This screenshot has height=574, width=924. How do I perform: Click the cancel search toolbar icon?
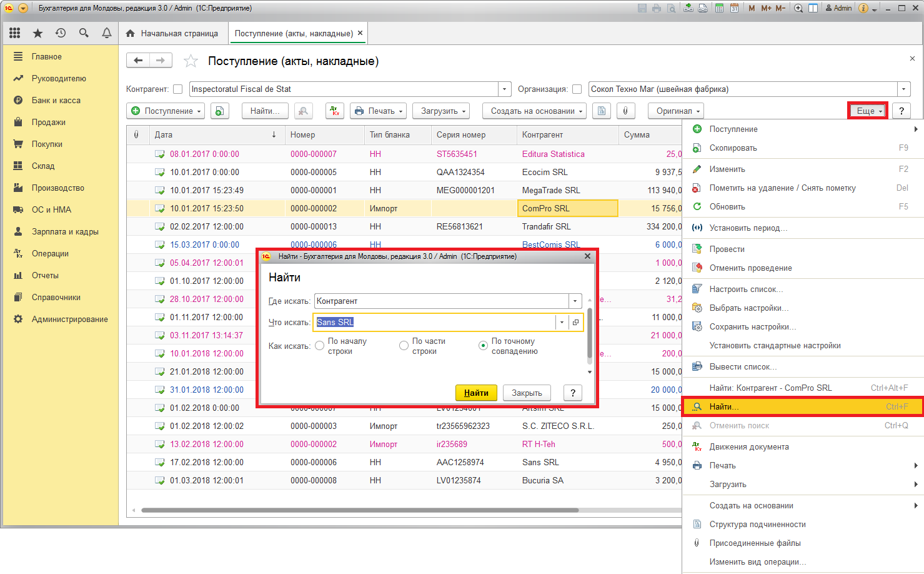click(x=303, y=111)
